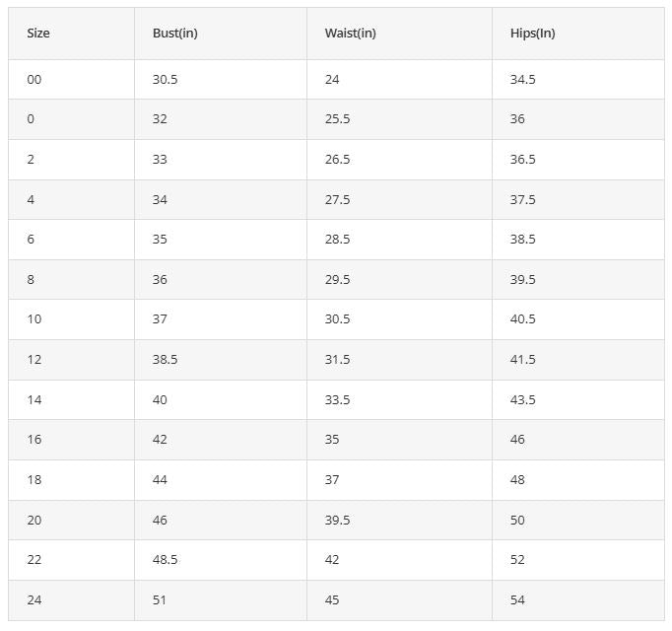672x631 pixels.
Task: Click hips value 40.5
Action: tap(522, 319)
